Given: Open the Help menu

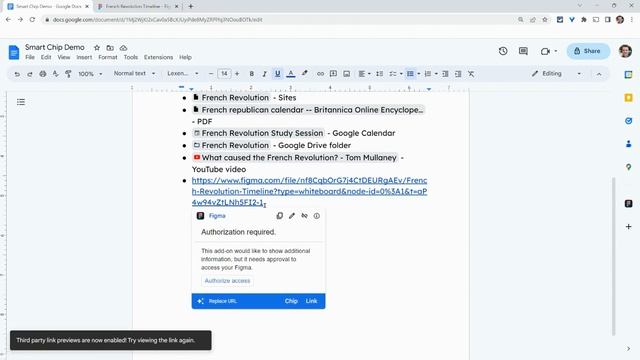Looking at the screenshot, I should pos(185,58).
